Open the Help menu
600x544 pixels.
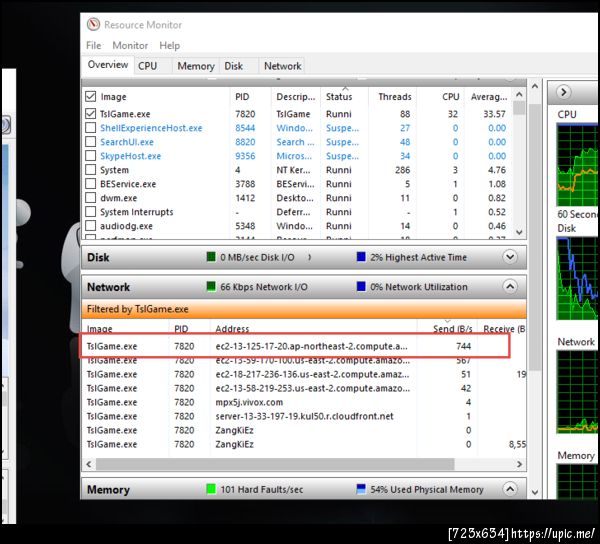click(170, 46)
